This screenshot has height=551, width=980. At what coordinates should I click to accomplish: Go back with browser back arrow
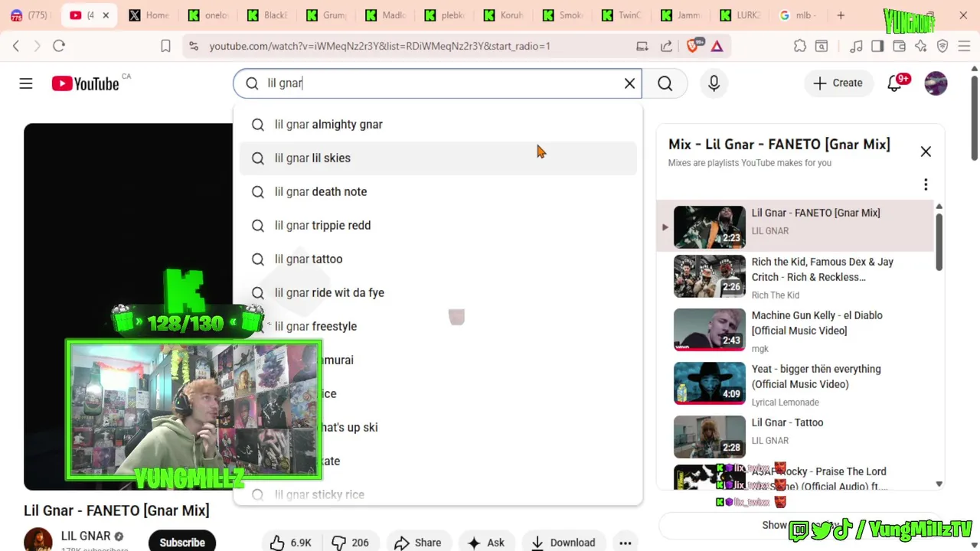16,46
